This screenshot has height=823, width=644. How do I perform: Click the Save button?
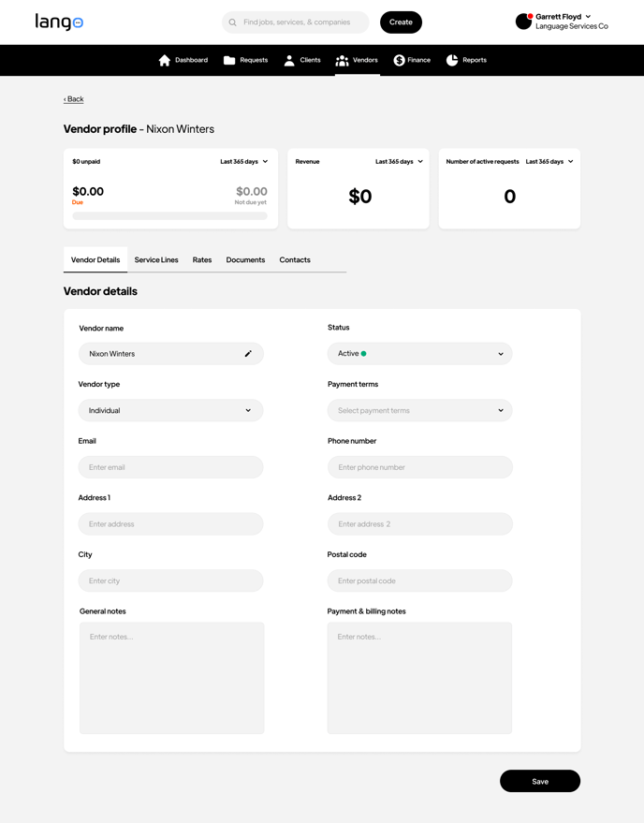tap(539, 781)
